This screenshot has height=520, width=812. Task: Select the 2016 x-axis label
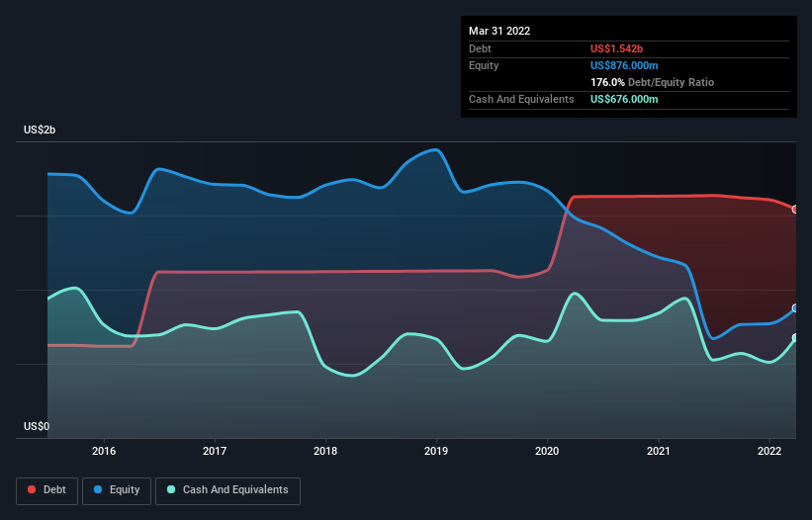coord(104,451)
